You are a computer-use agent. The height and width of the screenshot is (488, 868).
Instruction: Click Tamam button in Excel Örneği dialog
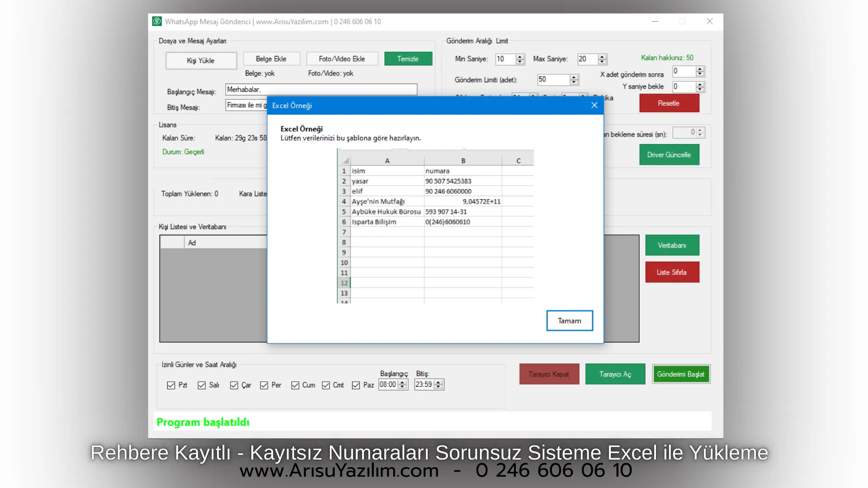coord(569,320)
